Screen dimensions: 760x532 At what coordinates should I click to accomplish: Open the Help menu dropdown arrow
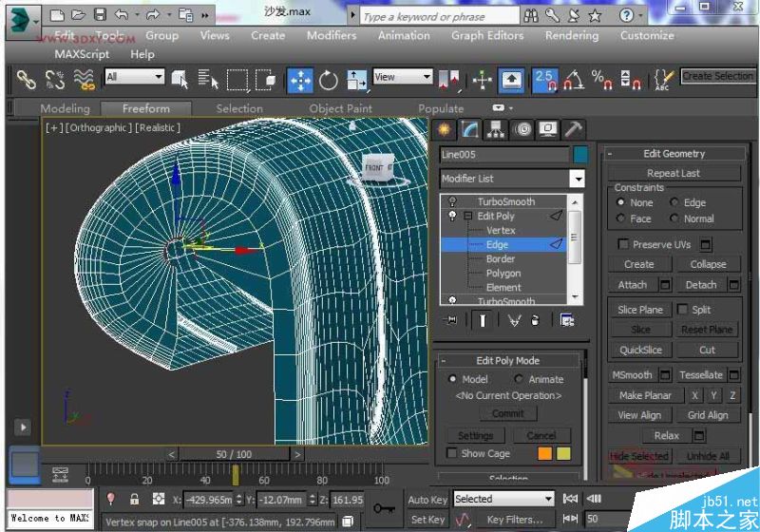coord(640,15)
